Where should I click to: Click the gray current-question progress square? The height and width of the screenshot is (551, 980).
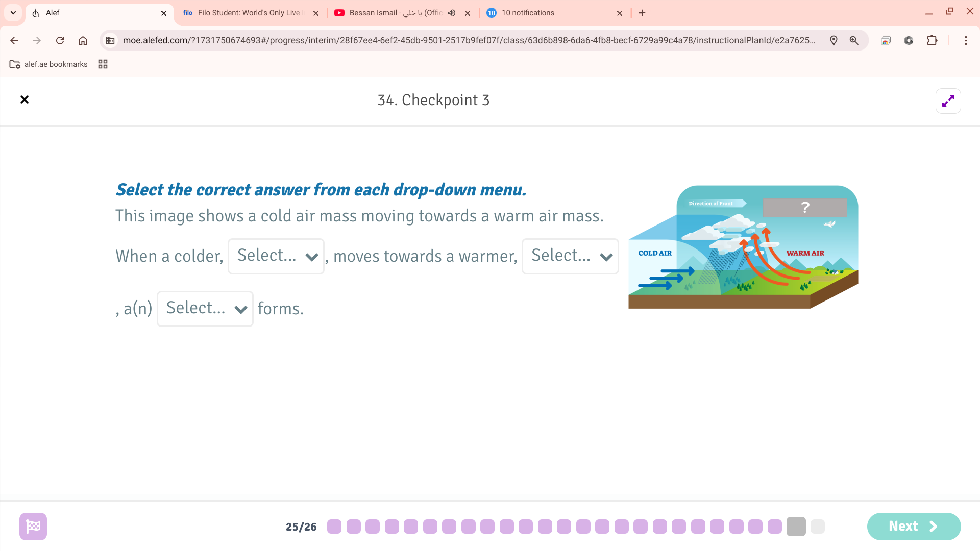click(x=796, y=527)
